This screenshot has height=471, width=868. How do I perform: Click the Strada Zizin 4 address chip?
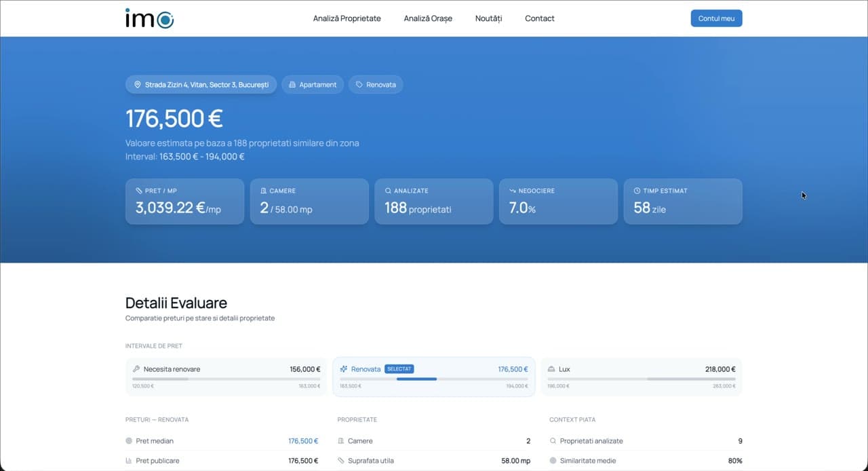[x=201, y=85]
